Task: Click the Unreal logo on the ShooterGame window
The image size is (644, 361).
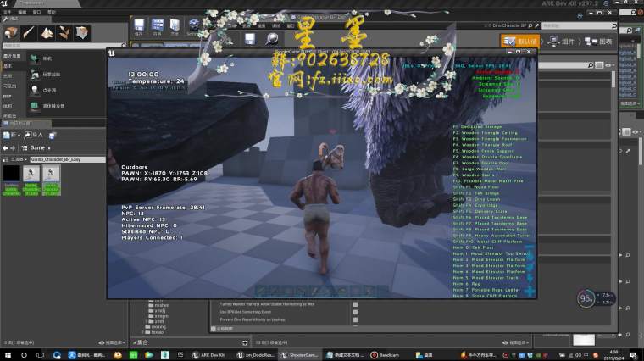Action: click(x=111, y=53)
